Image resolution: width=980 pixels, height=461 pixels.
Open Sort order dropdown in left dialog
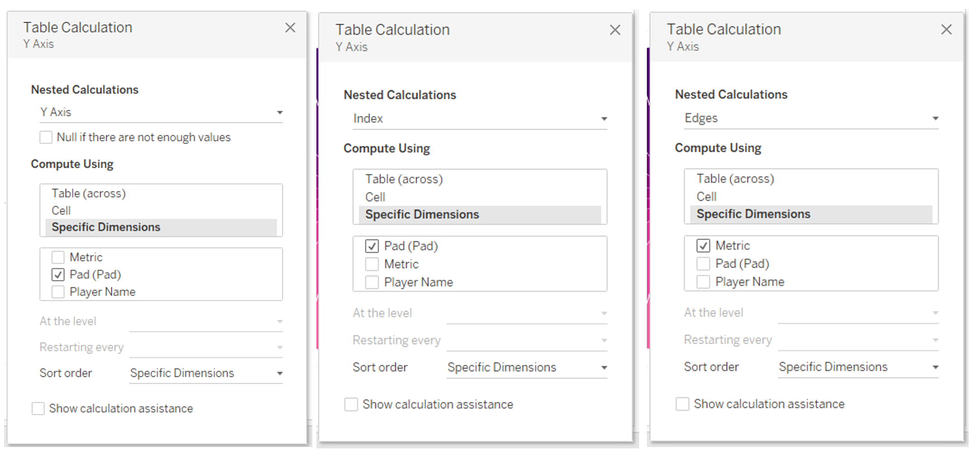coord(206,373)
